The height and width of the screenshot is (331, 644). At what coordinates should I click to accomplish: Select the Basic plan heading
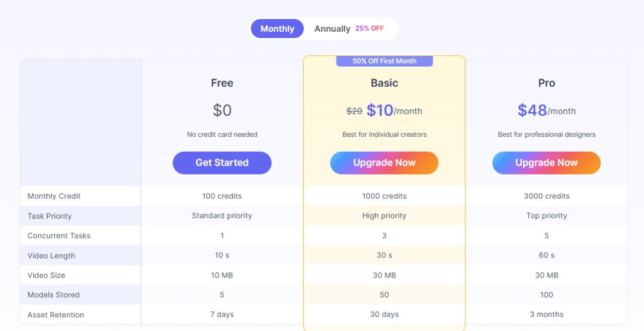click(384, 83)
